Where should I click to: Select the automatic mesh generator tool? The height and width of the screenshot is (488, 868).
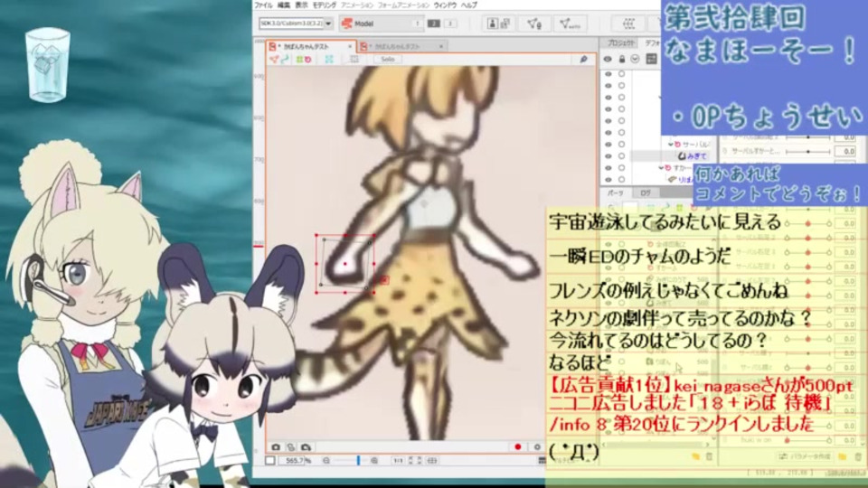click(x=570, y=23)
